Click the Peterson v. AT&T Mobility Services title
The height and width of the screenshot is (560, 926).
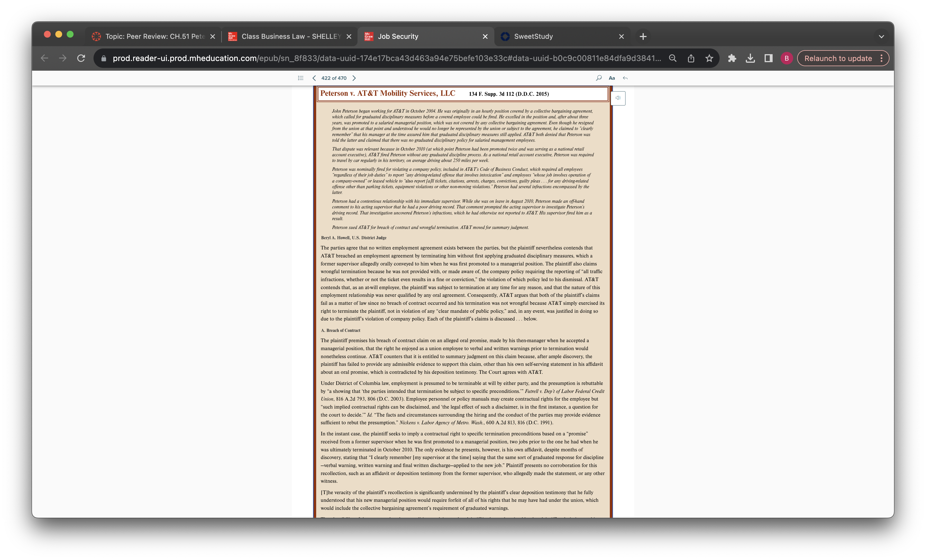click(x=387, y=93)
